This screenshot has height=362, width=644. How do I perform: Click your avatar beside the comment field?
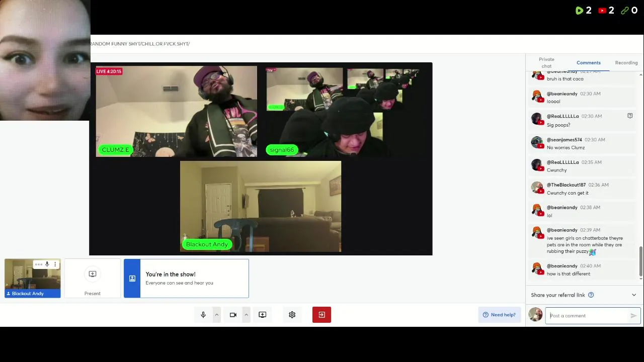pyautogui.click(x=535, y=315)
